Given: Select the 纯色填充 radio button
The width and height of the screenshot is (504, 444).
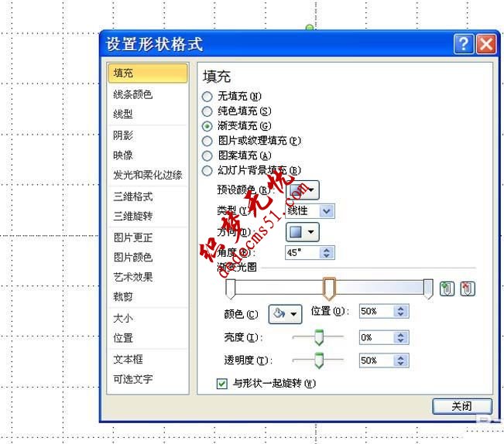Looking at the screenshot, I should (x=207, y=111).
